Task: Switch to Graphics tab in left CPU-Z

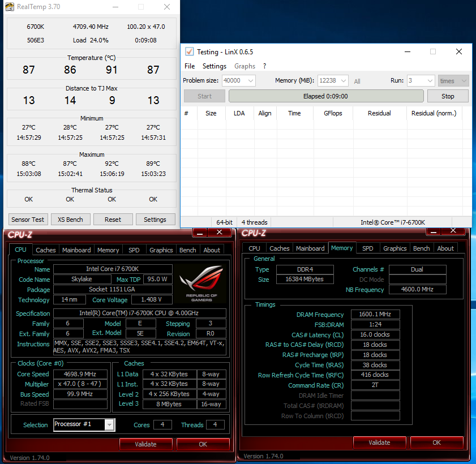Action: point(161,250)
